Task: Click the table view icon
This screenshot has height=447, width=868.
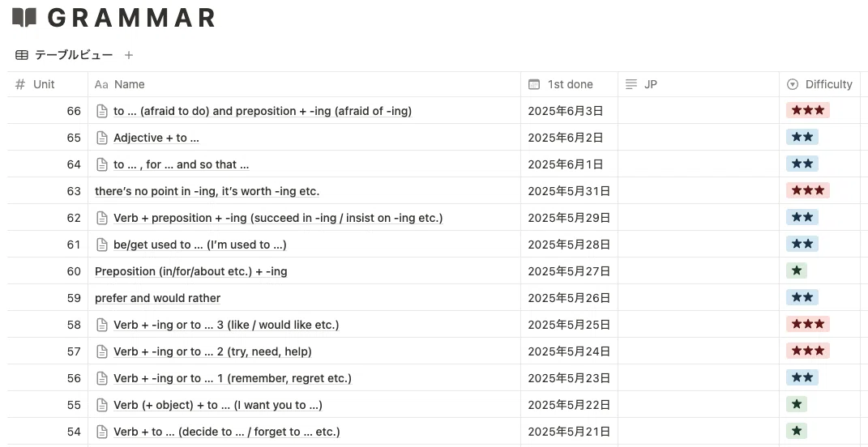Action: [22, 55]
